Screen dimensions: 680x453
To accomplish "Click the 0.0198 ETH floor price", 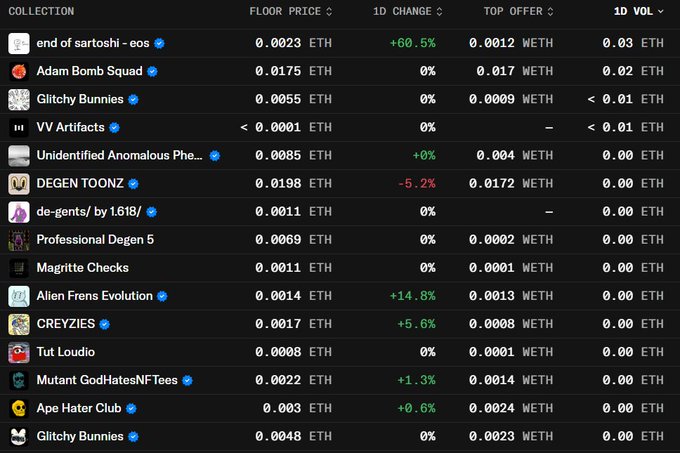I will point(293,183).
